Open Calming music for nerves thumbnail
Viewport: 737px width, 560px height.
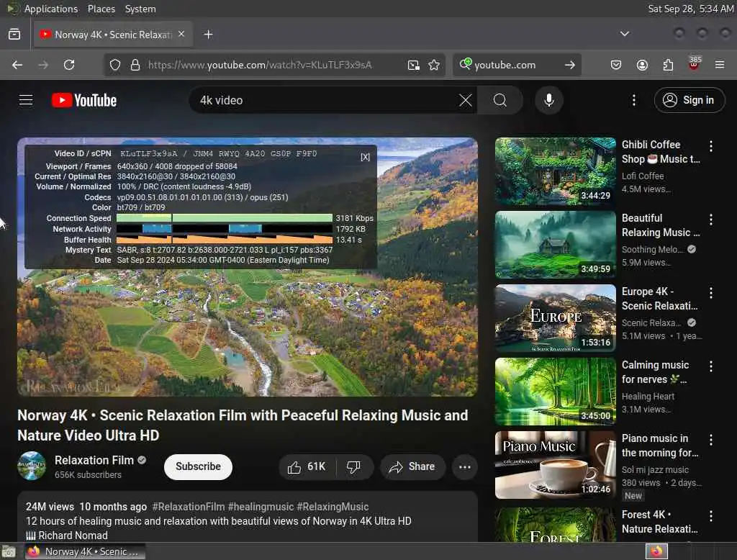click(x=556, y=391)
